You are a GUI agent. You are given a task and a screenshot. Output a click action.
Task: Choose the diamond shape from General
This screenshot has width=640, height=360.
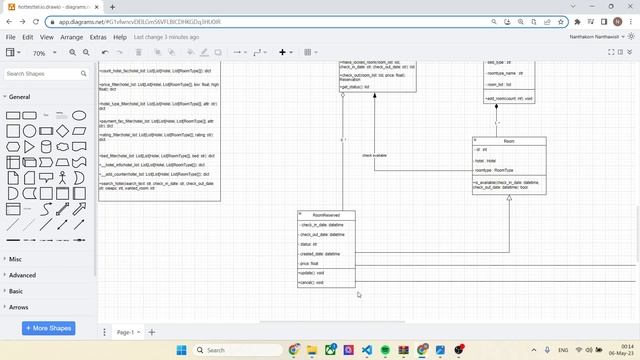pyautogui.click(x=62, y=131)
